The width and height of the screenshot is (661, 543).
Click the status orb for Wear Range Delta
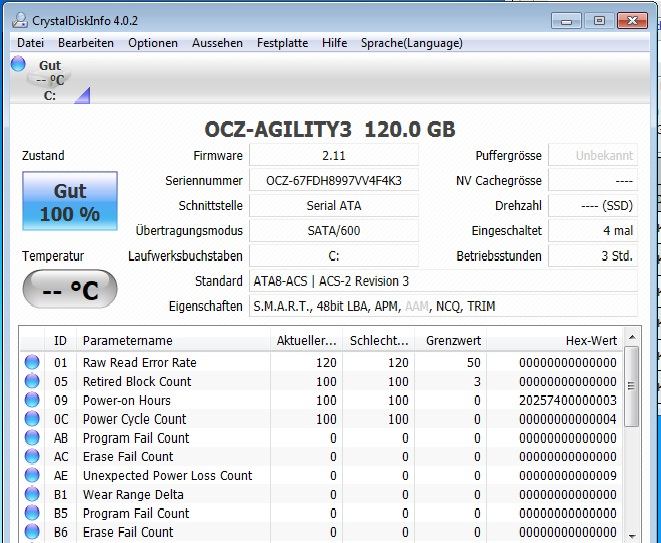pyautogui.click(x=32, y=494)
